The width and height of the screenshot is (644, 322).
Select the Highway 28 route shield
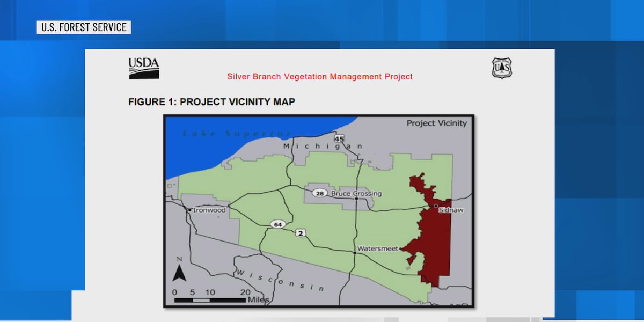[x=320, y=193]
